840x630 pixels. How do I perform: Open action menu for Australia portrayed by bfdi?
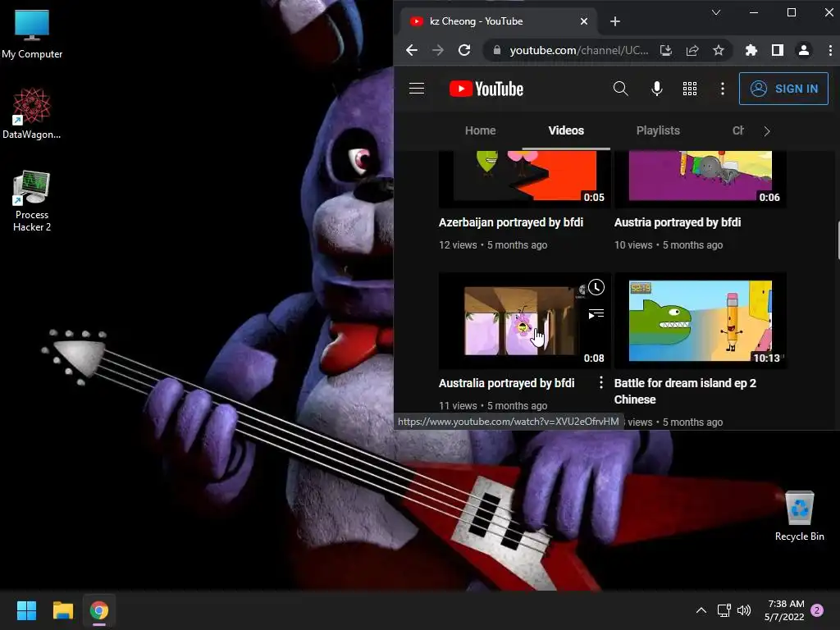(x=601, y=382)
